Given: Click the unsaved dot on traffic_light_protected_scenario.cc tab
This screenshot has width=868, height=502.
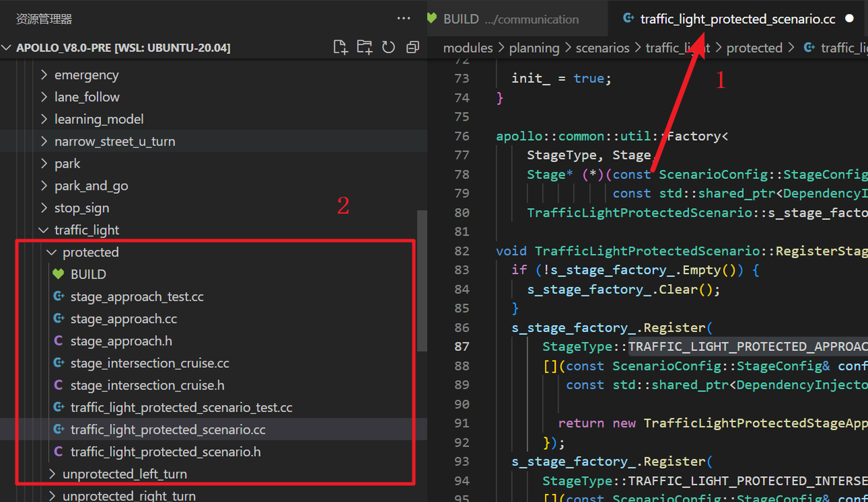Looking at the screenshot, I should click(x=849, y=19).
